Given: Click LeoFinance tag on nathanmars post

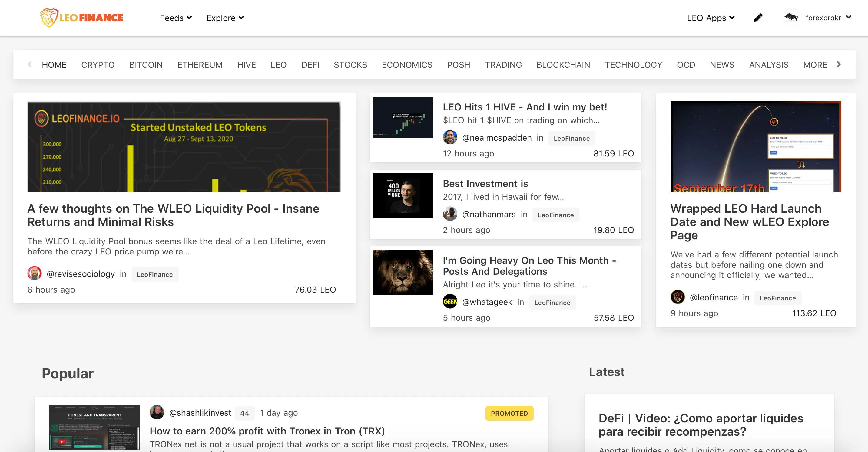Looking at the screenshot, I should [x=555, y=215].
